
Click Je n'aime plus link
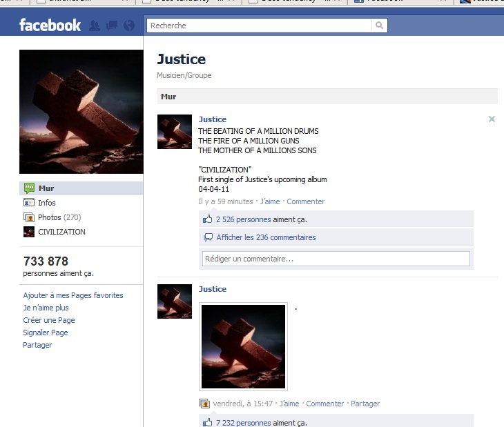46,308
